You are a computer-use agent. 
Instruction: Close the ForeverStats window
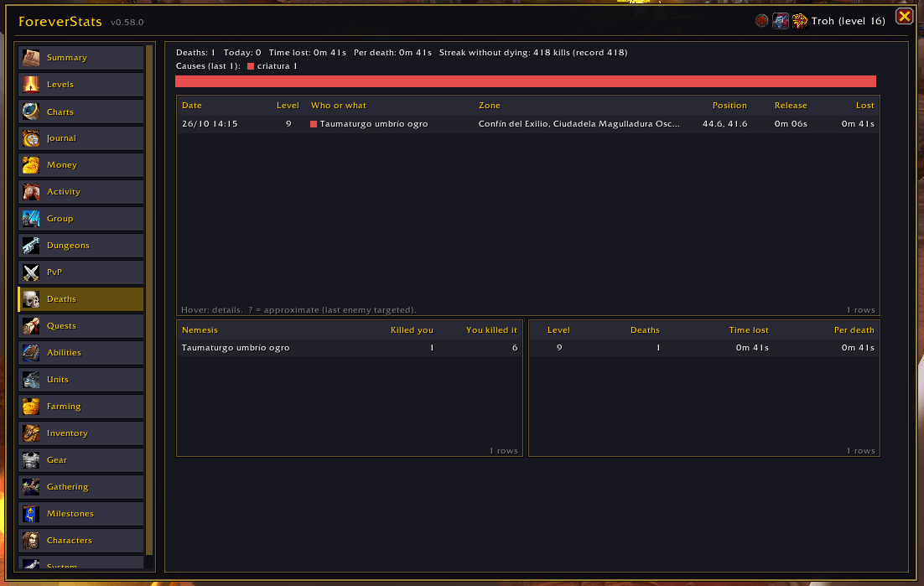pyautogui.click(x=904, y=17)
